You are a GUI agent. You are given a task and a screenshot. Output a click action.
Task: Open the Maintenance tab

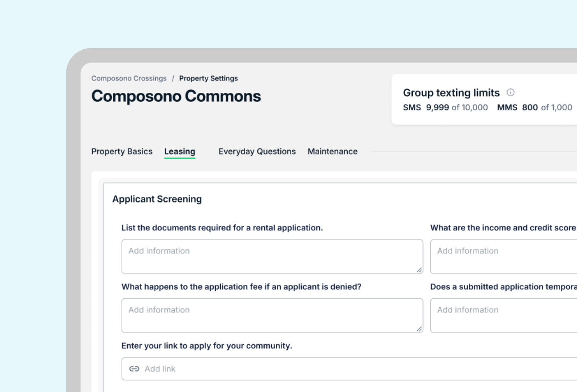[332, 152]
